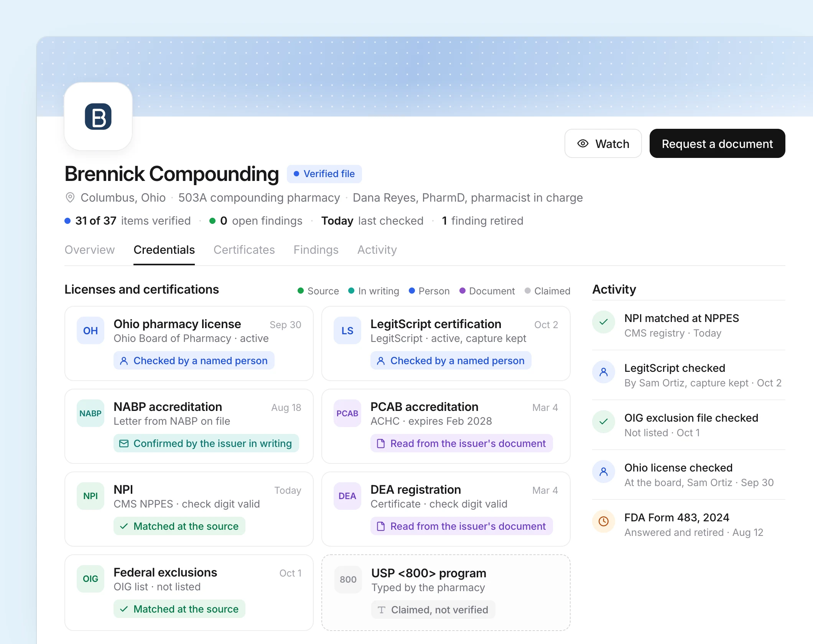Click the Watch button

603,143
